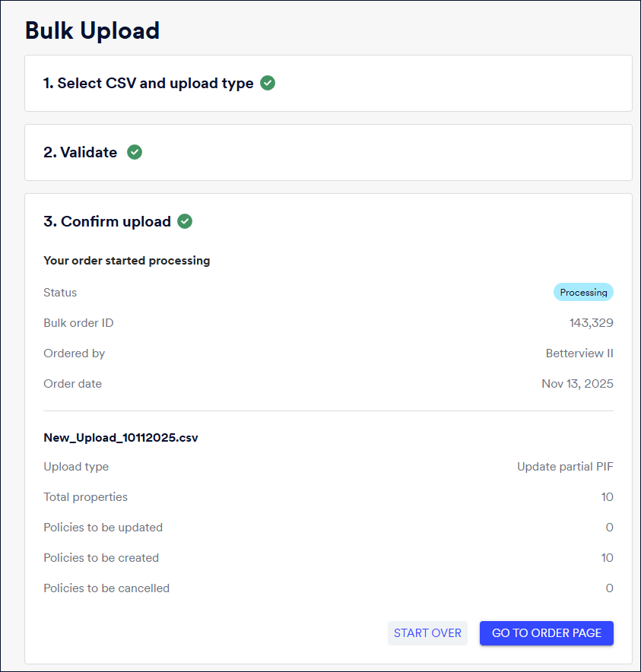Click the Update partial PIF upload type value
Screen dimensions: 641x672
pos(565,467)
